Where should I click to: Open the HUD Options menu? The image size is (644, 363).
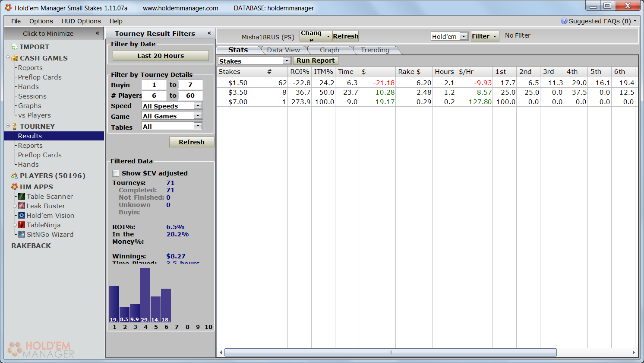point(81,21)
